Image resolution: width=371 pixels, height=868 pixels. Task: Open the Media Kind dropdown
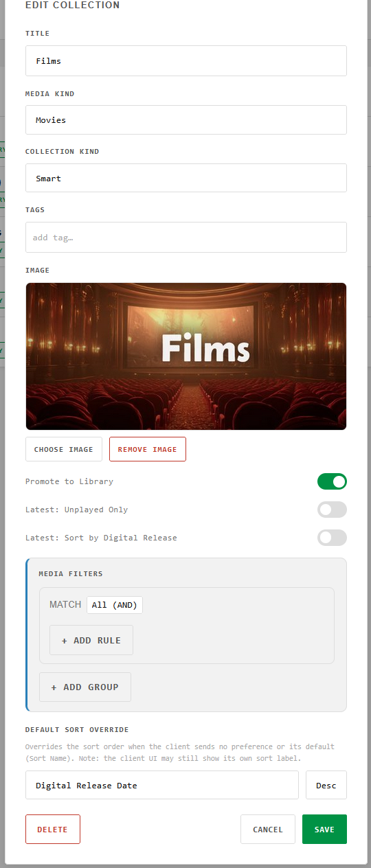click(x=186, y=119)
